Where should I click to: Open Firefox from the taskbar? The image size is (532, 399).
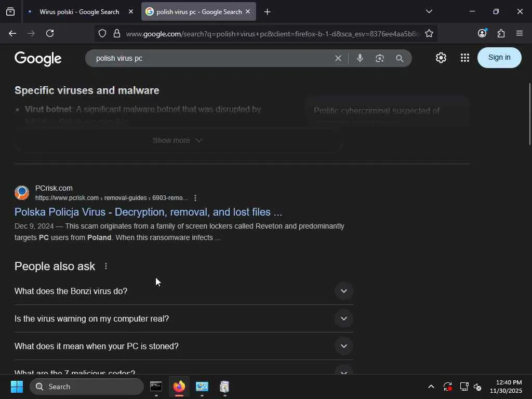click(x=179, y=387)
